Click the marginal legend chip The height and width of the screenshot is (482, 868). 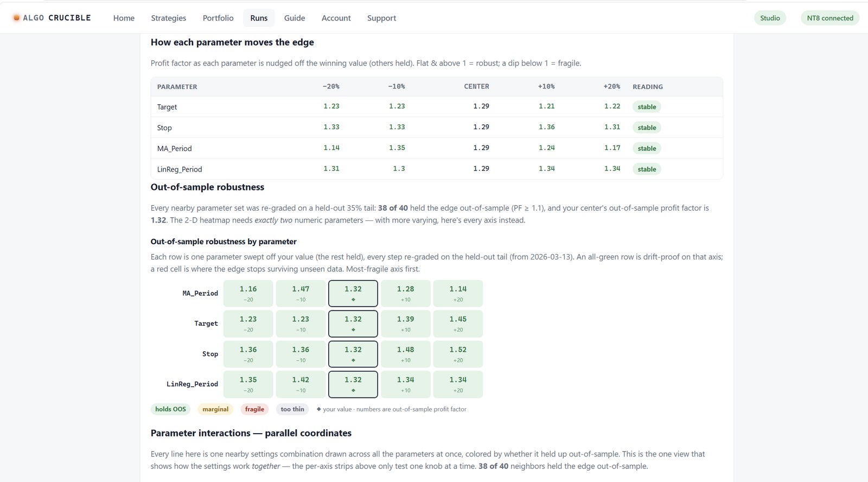click(x=215, y=409)
